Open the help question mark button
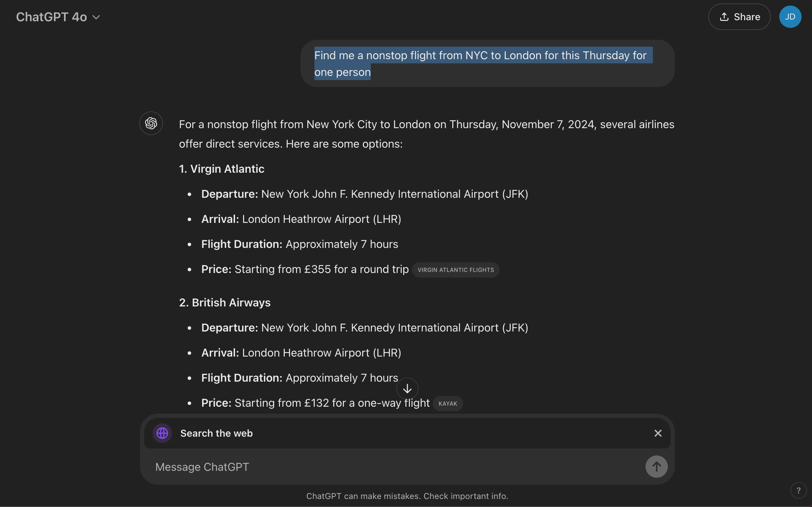The width and height of the screenshot is (812, 507). 798,490
